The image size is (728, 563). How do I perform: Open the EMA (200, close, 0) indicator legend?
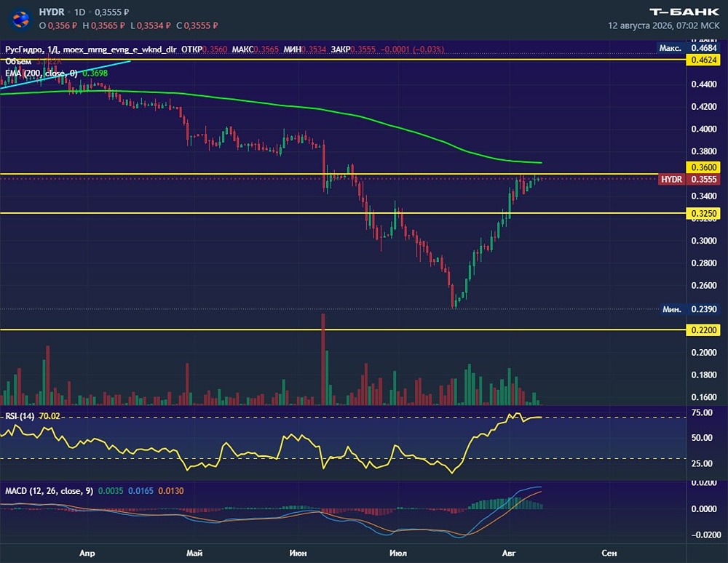click(41, 73)
